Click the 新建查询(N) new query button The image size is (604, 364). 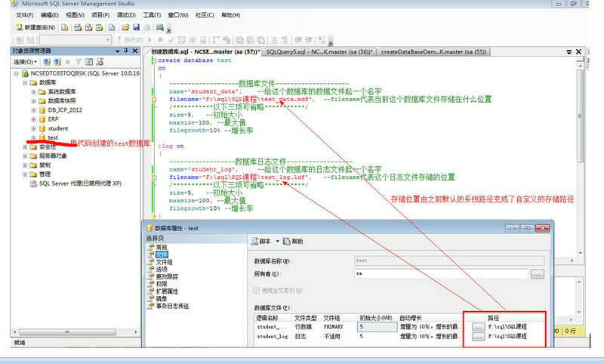click(x=35, y=27)
